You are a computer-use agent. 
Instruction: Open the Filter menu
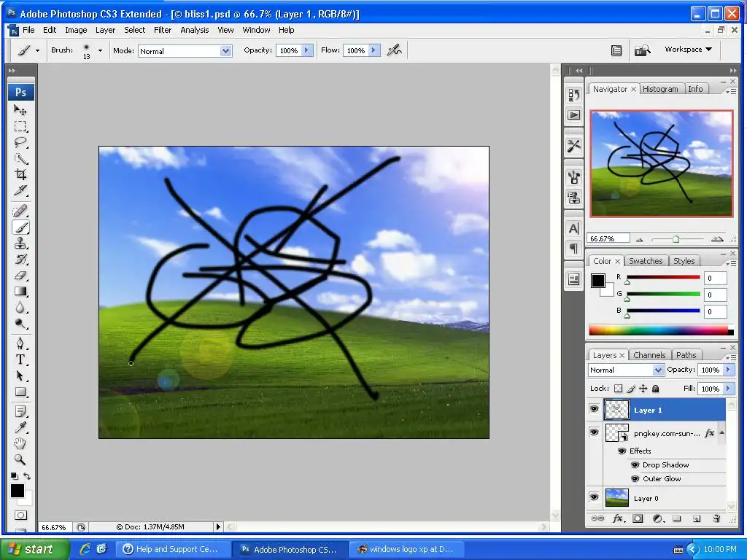click(163, 29)
